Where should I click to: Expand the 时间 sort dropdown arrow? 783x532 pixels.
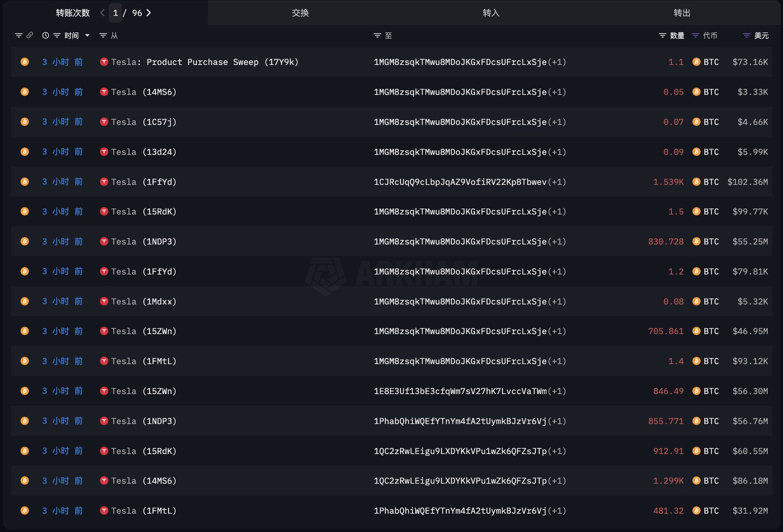tap(87, 36)
